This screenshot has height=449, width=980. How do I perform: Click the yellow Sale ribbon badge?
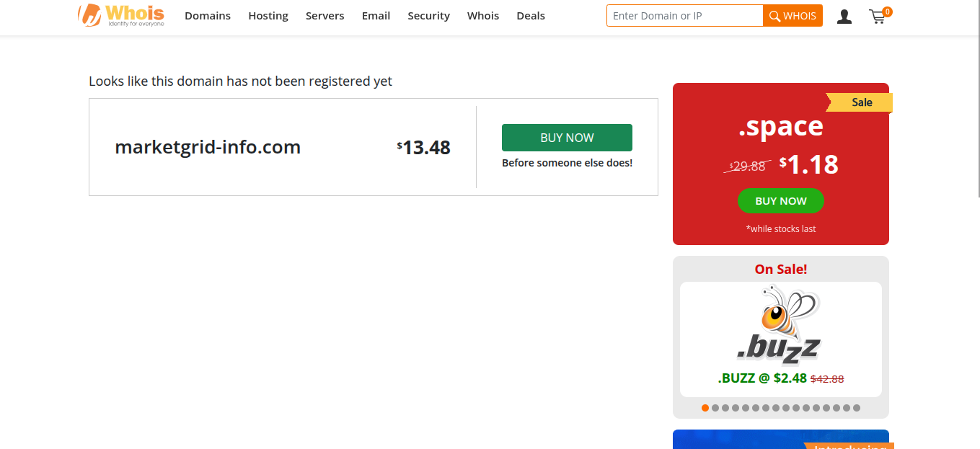point(861,102)
